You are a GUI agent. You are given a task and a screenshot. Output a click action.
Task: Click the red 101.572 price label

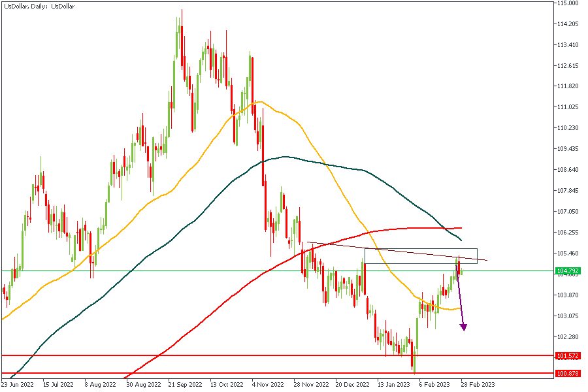tap(567, 356)
